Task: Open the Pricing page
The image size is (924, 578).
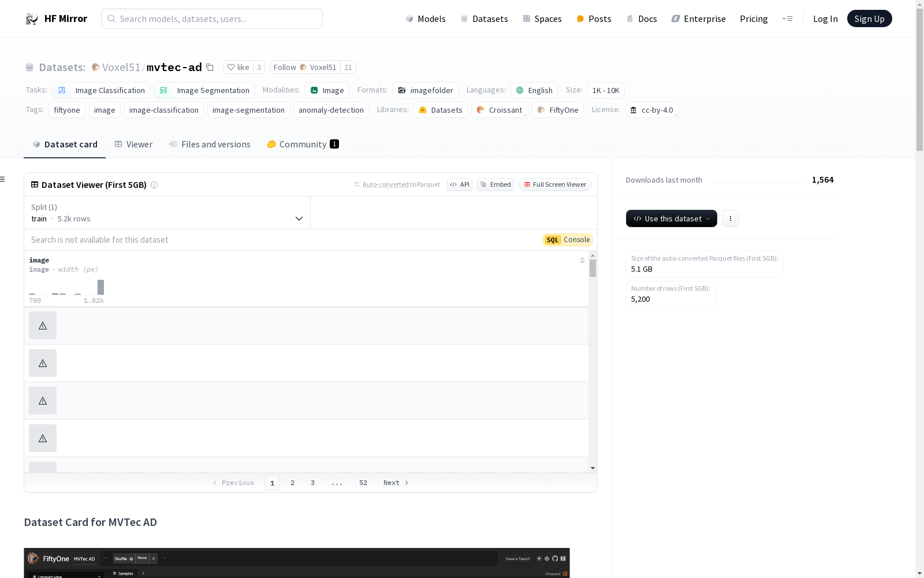Action: [x=754, y=19]
